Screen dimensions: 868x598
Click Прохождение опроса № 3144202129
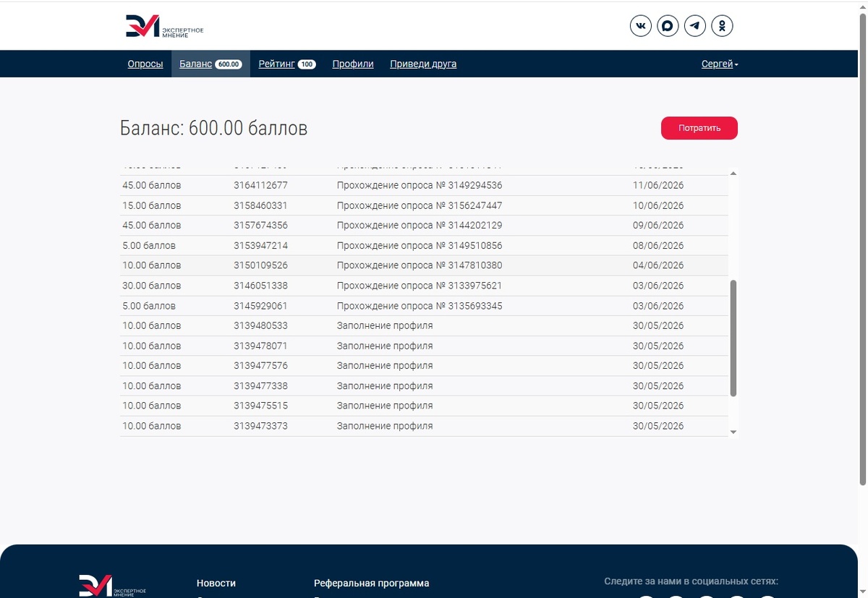(x=420, y=225)
